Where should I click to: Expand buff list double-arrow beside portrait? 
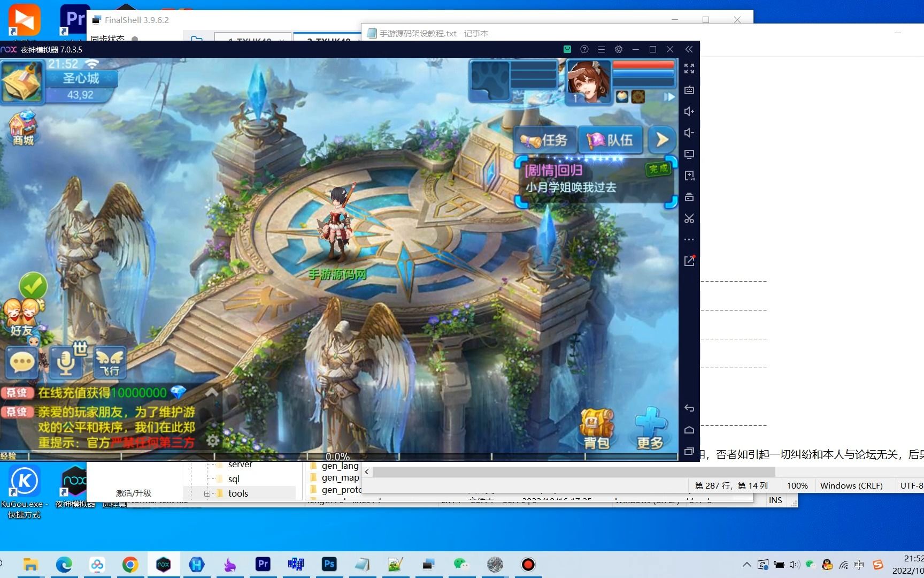[x=669, y=97]
